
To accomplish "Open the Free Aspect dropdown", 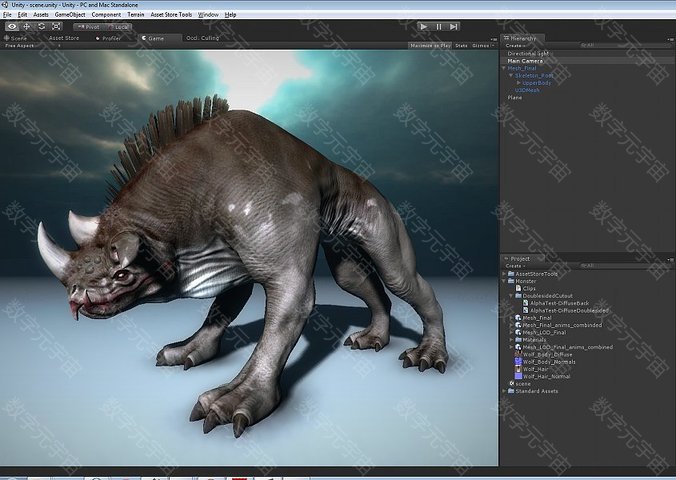I will pyautogui.click(x=32, y=45).
